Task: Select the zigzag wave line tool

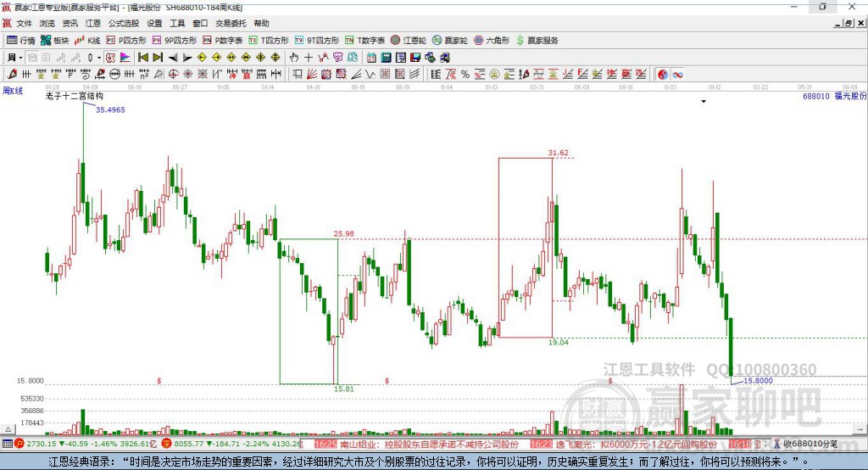Action: (x=323, y=58)
